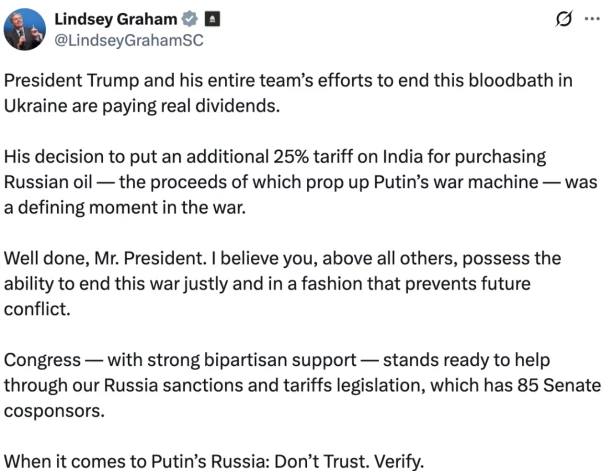Open Grok explain icon on the post
614x471 pixels.
coord(564,18)
